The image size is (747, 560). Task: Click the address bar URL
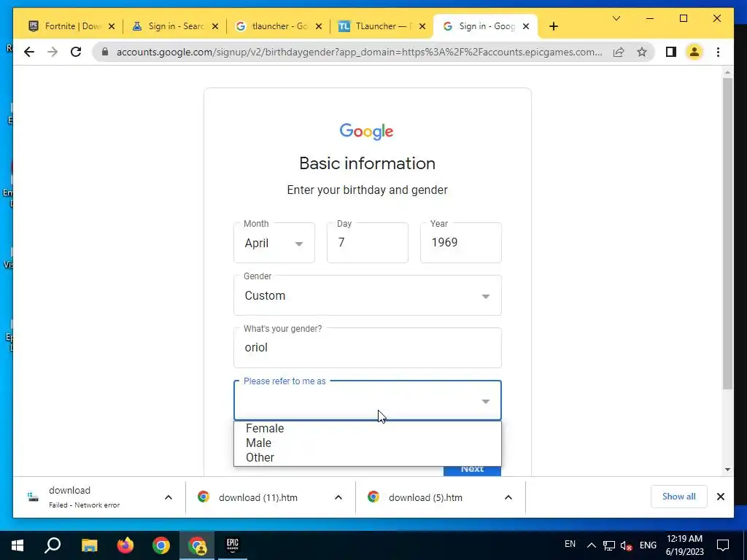359,52
